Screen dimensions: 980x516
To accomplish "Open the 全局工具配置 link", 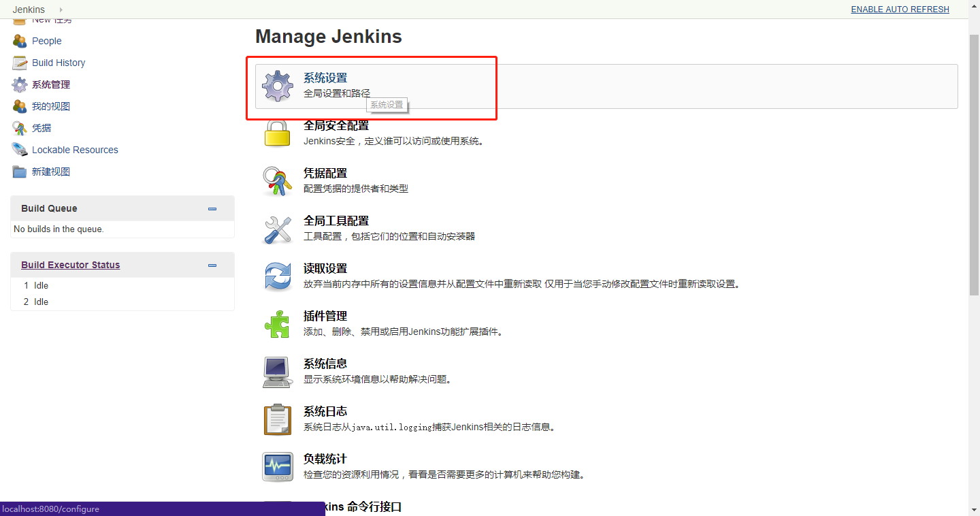I will click(x=336, y=221).
